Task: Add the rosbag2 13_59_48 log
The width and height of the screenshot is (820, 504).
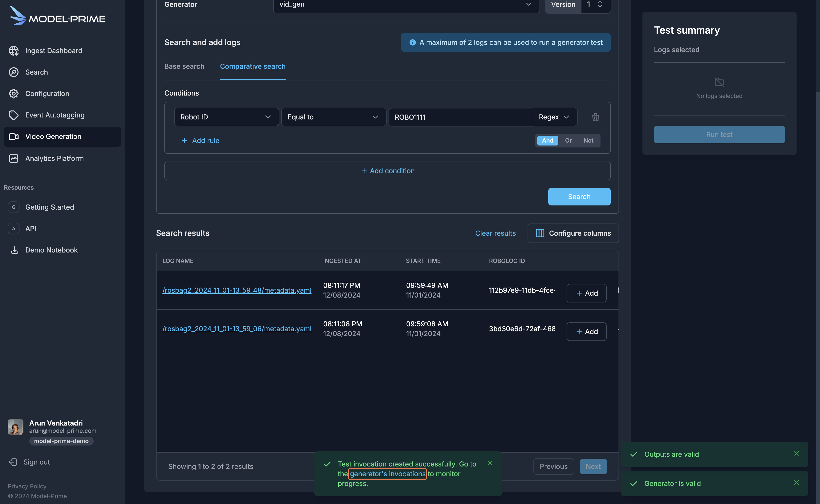Action: pos(587,293)
